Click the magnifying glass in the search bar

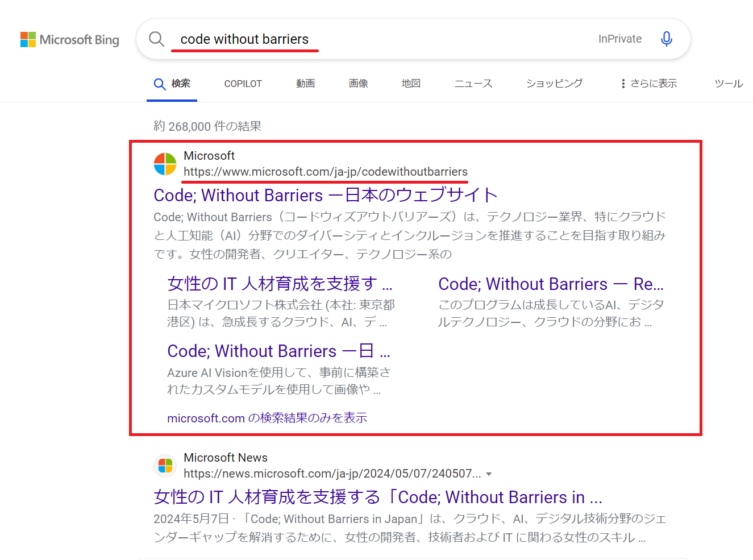(156, 39)
